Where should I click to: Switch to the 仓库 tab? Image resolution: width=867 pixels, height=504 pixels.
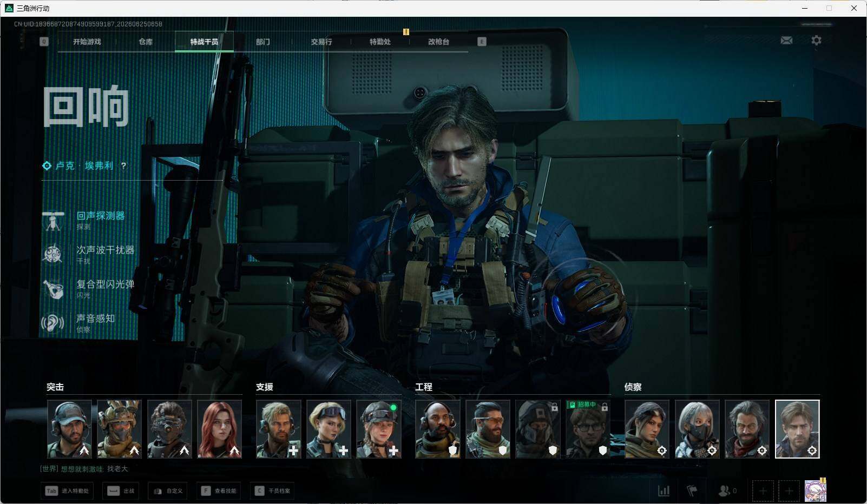point(146,42)
